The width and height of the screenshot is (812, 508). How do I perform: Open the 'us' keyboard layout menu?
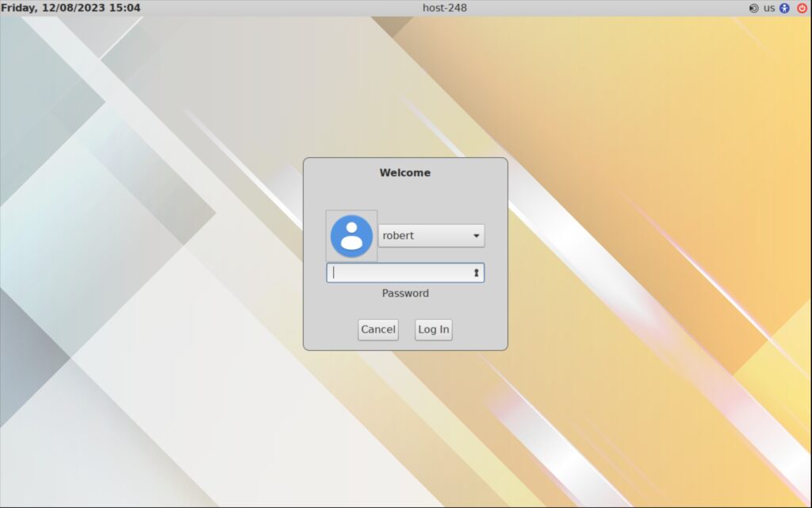pos(769,8)
